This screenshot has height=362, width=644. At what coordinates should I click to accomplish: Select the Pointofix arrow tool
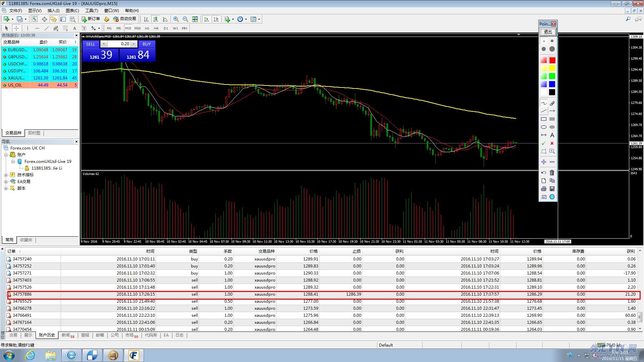[x=552, y=111]
